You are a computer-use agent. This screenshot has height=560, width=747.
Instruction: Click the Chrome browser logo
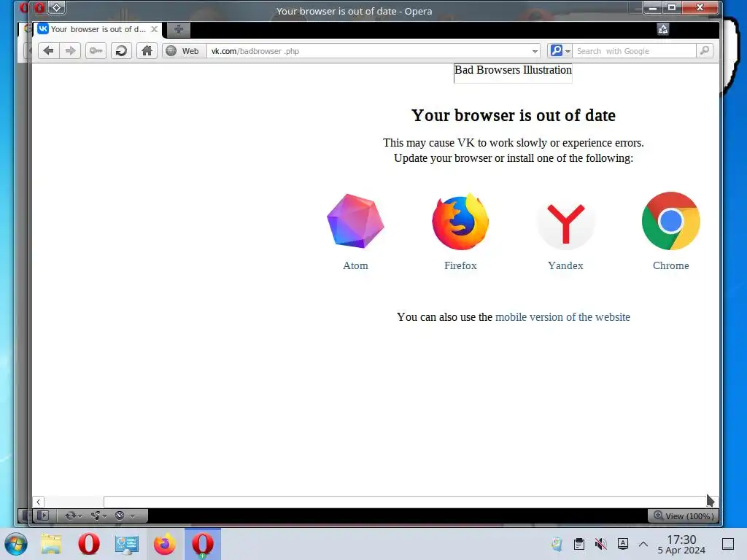pyautogui.click(x=671, y=221)
